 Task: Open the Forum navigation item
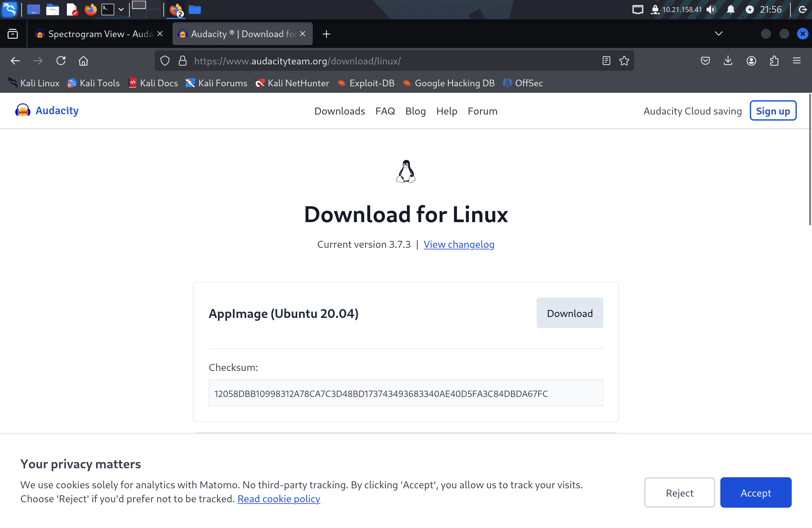(x=482, y=111)
